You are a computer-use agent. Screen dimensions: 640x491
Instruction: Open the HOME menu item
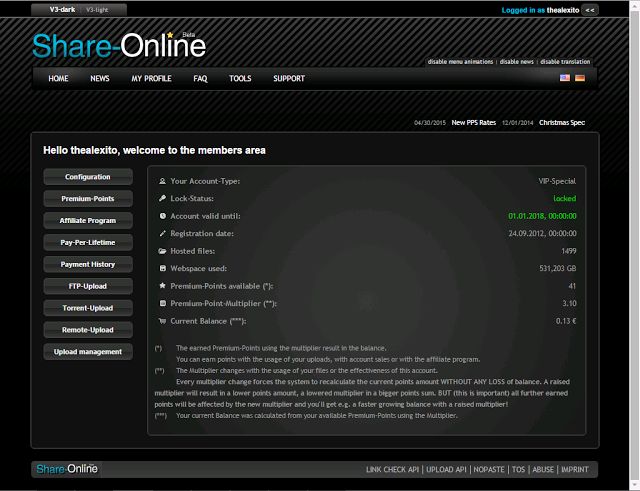tap(58, 78)
